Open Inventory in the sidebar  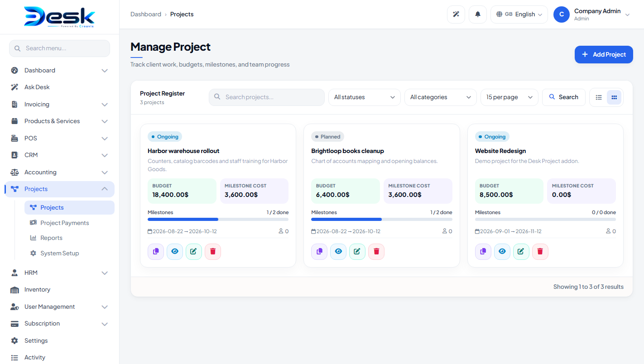pos(59,290)
